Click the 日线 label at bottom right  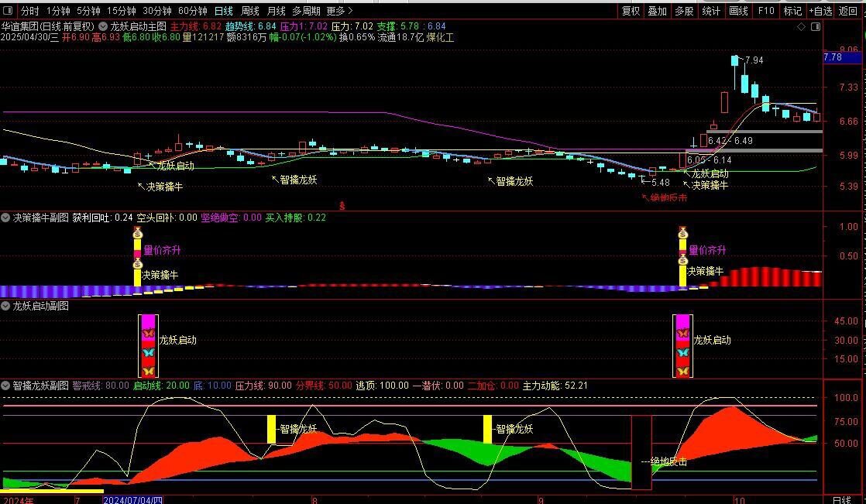point(841,500)
